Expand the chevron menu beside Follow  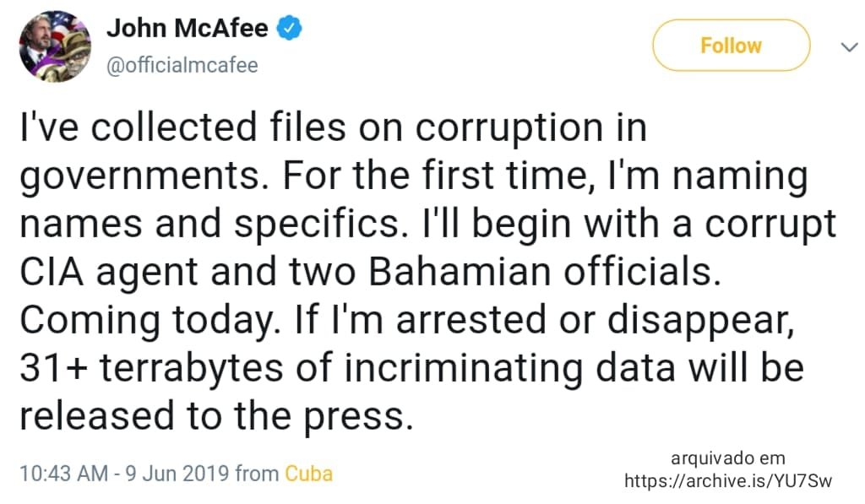pyautogui.click(x=849, y=47)
